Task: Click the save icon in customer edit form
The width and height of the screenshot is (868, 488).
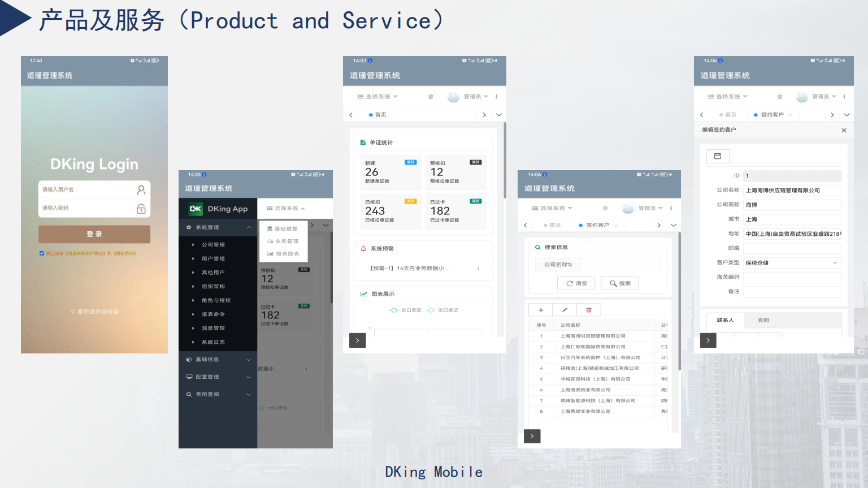Action: (x=718, y=156)
